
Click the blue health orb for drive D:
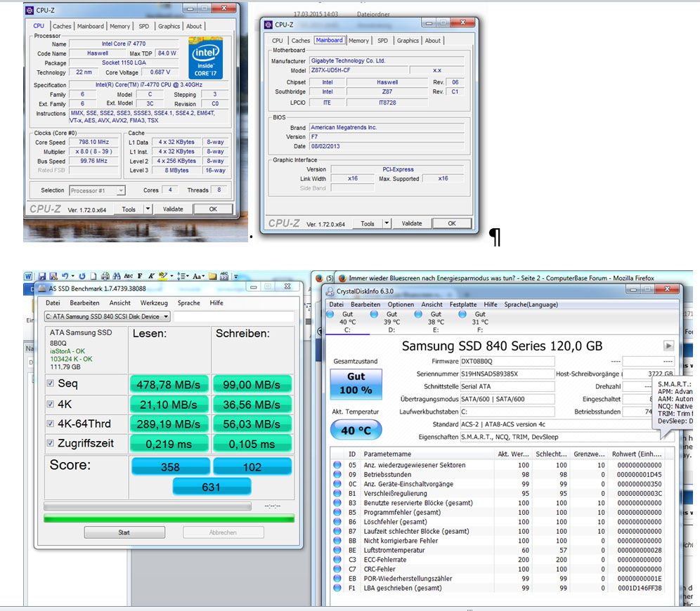coord(374,315)
